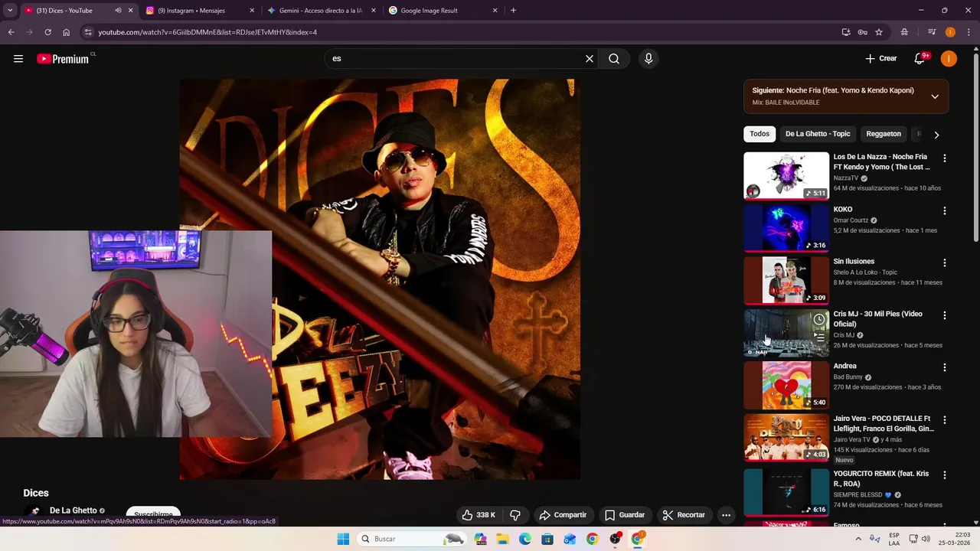980x551 pixels.
Task: Open the tab search dropdown
Action: coord(9,11)
